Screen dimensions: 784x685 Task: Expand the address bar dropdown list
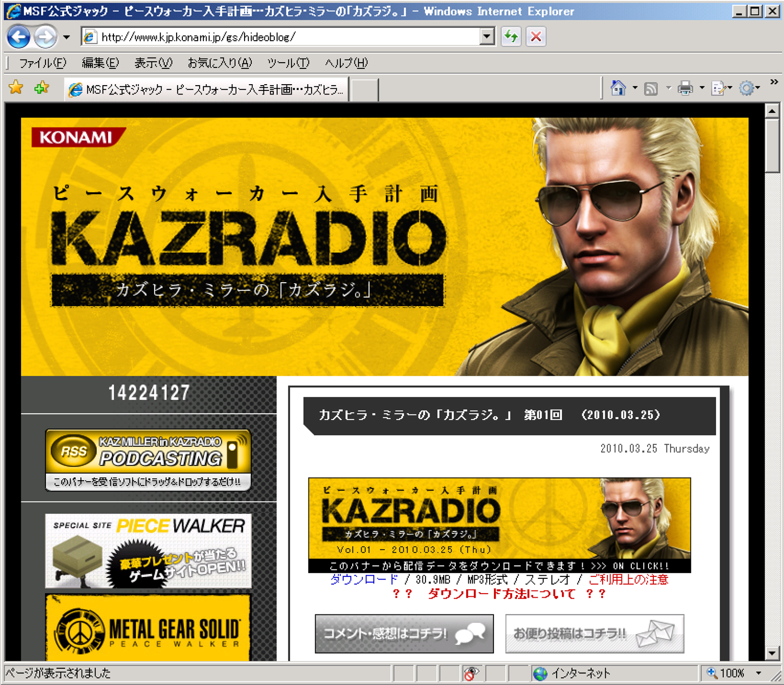pos(487,37)
